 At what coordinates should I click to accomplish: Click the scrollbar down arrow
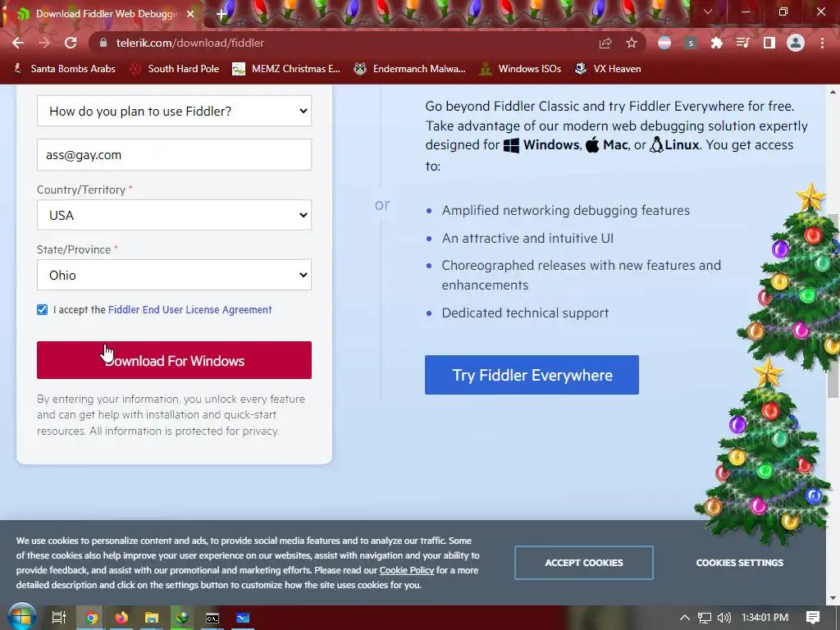click(x=833, y=598)
